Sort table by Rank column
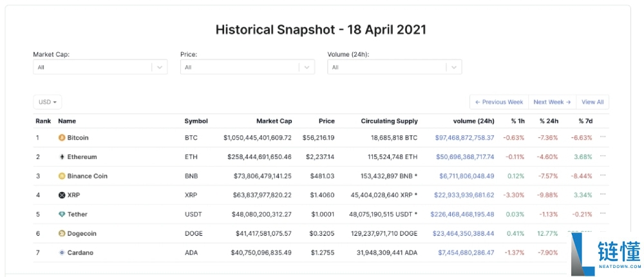The width and height of the screenshot is (644, 277). tap(43, 121)
